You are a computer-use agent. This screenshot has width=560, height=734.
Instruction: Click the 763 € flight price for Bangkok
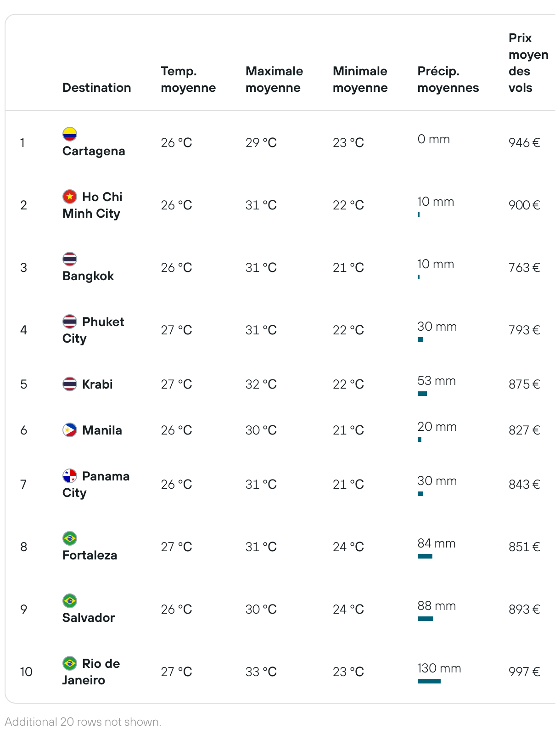524,267
